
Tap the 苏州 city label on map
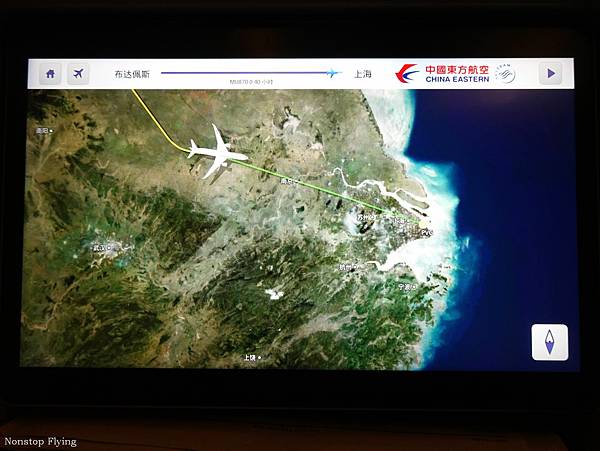tap(365, 218)
